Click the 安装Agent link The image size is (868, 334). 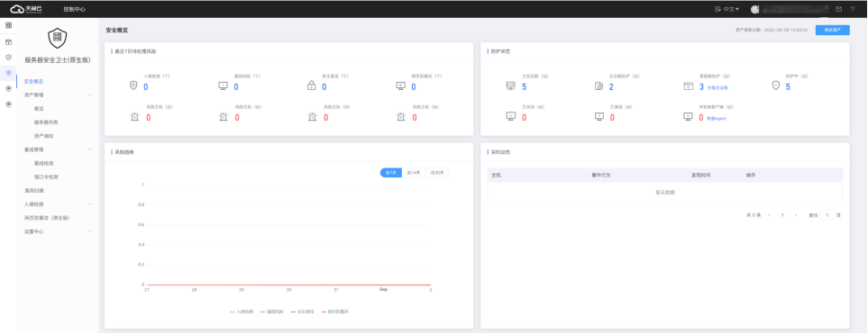click(717, 118)
